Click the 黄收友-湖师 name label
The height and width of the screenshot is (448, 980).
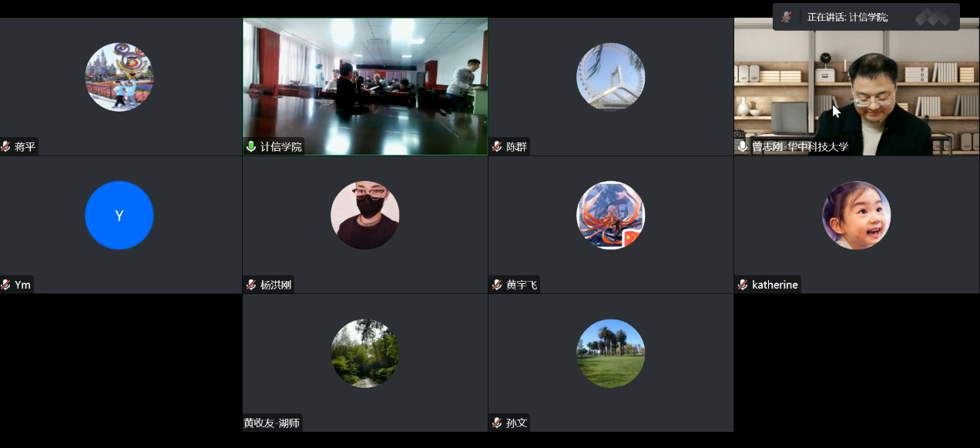(x=272, y=423)
